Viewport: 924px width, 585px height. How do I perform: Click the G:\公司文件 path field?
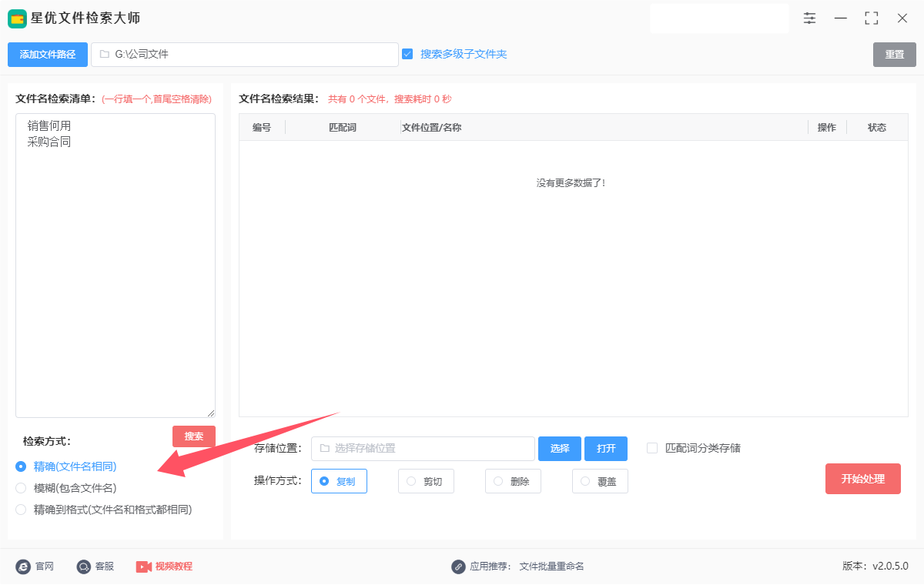pyautogui.click(x=245, y=55)
